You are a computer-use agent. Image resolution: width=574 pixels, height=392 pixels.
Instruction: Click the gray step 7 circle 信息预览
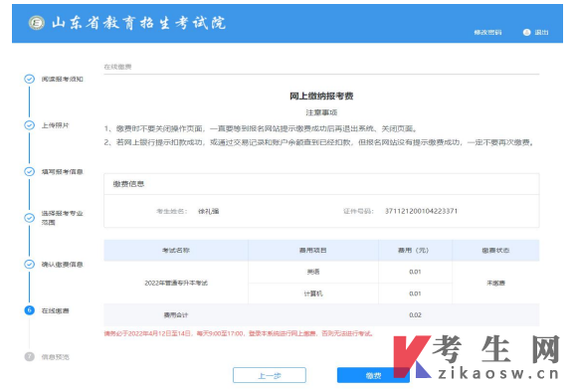coord(29,357)
